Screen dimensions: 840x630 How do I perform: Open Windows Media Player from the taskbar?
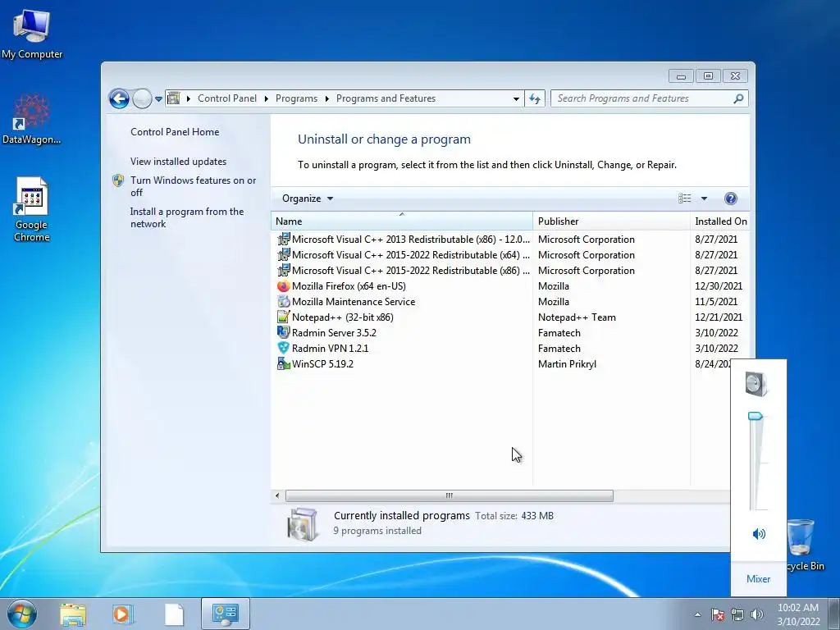tap(123, 614)
